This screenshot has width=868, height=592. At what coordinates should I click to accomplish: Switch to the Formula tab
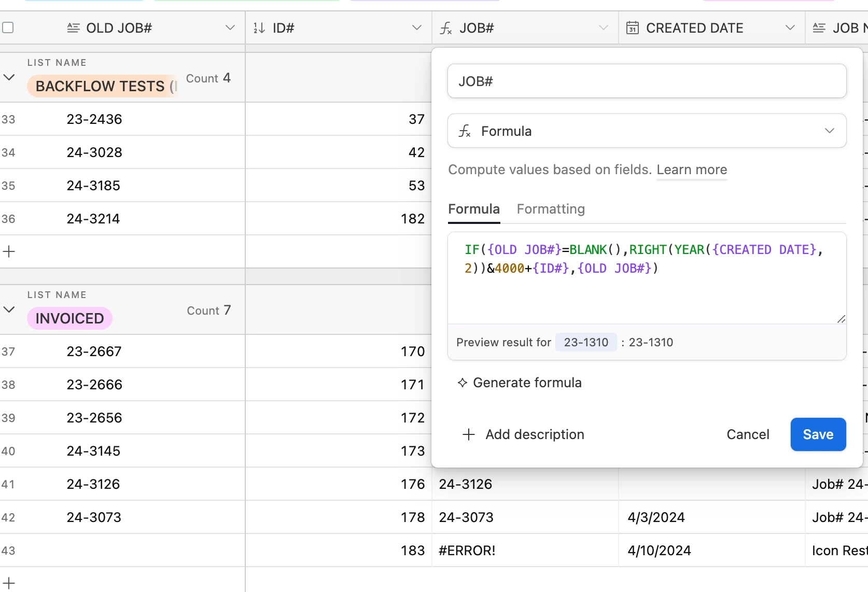474,209
